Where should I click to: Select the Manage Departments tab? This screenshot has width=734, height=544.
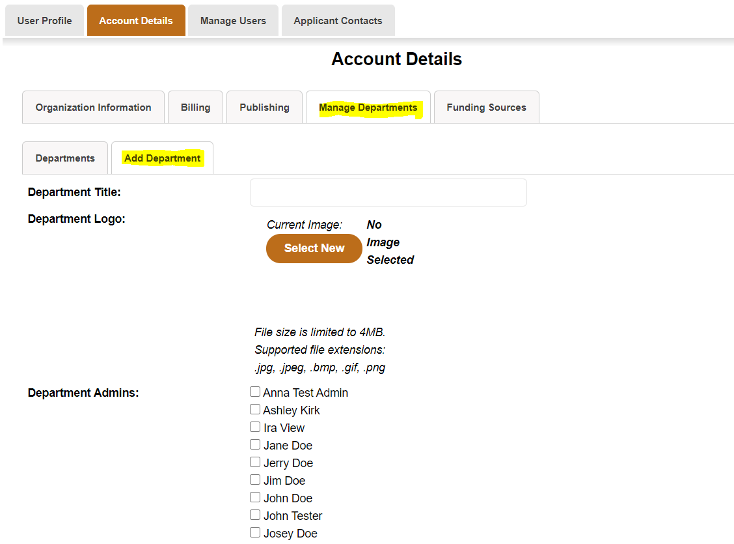[368, 107]
